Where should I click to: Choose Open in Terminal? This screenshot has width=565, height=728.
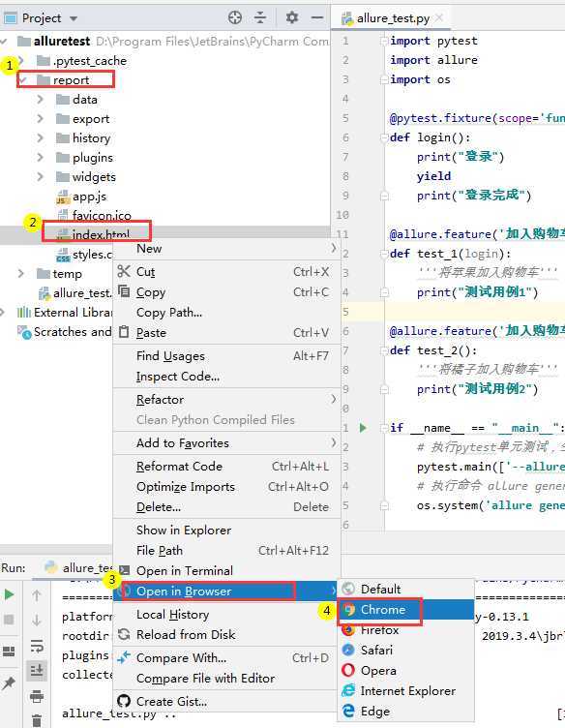226,571
